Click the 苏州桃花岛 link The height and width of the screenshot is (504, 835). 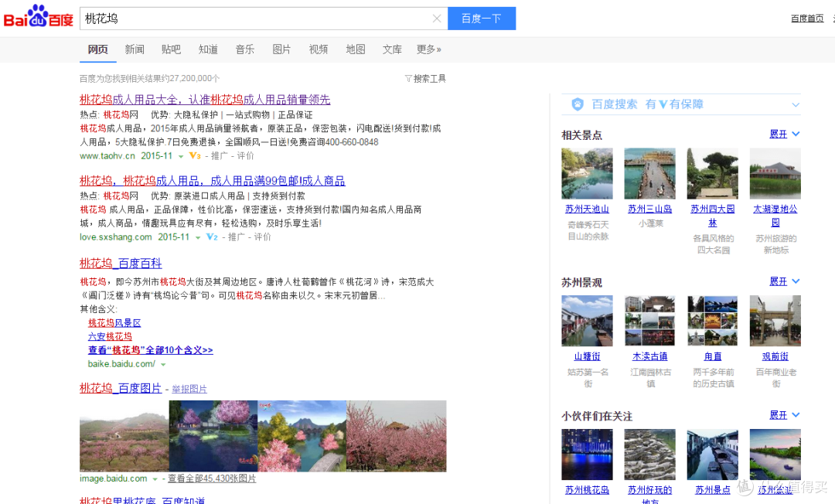pyautogui.click(x=587, y=490)
